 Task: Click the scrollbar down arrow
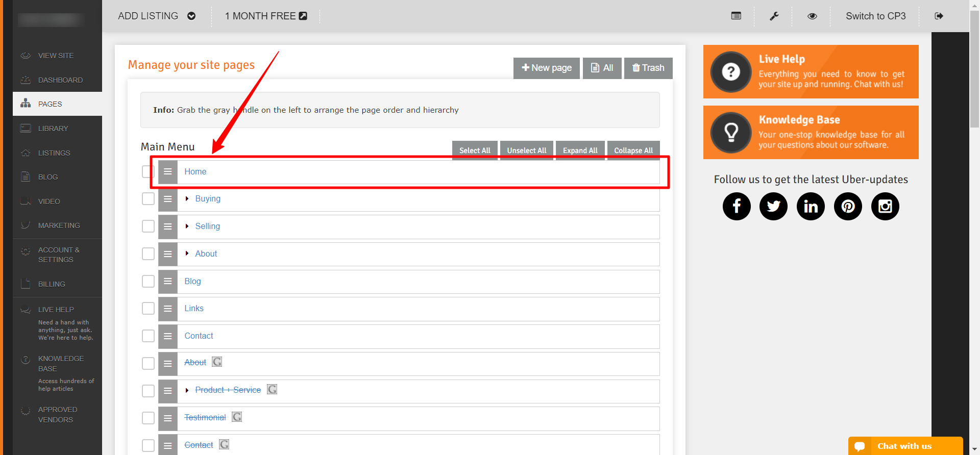pyautogui.click(x=974, y=450)
